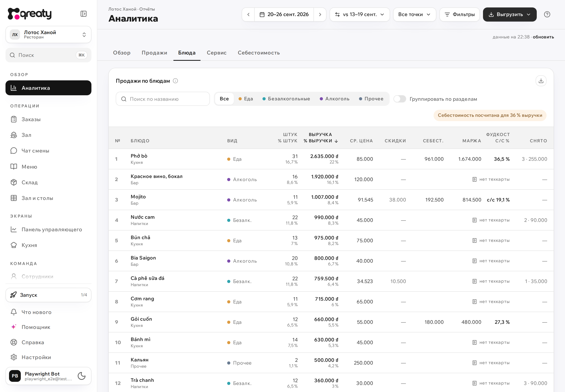Select the Все filter chip
This screenshot has width=565, height=392.
click(x=224, y=99)
